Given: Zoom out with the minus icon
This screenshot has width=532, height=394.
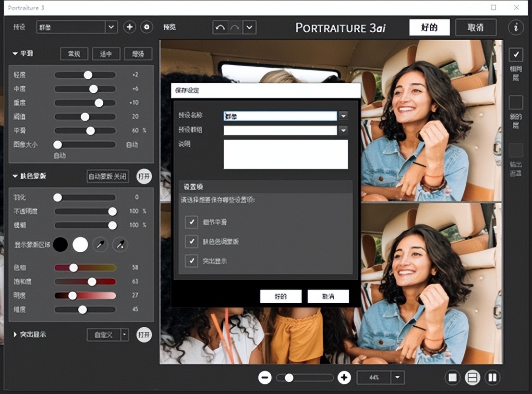Looking at the screenshot, I should tap(265, 378).
